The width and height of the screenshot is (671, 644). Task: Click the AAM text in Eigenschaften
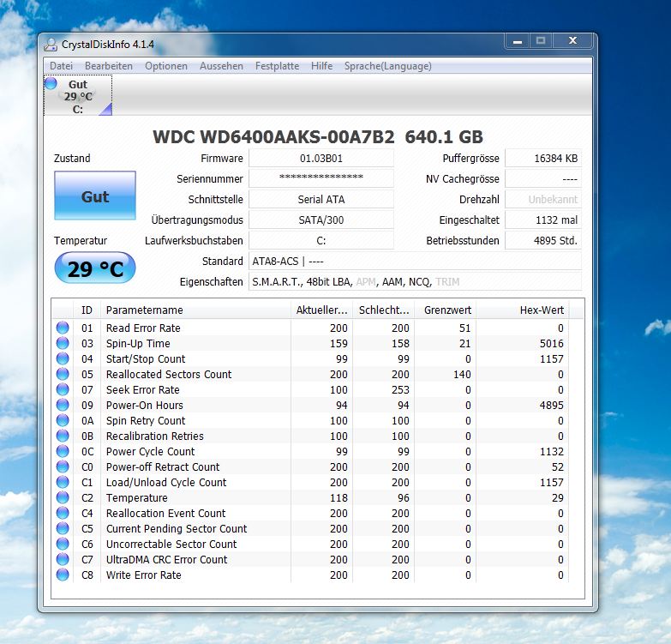pos(392,282)
